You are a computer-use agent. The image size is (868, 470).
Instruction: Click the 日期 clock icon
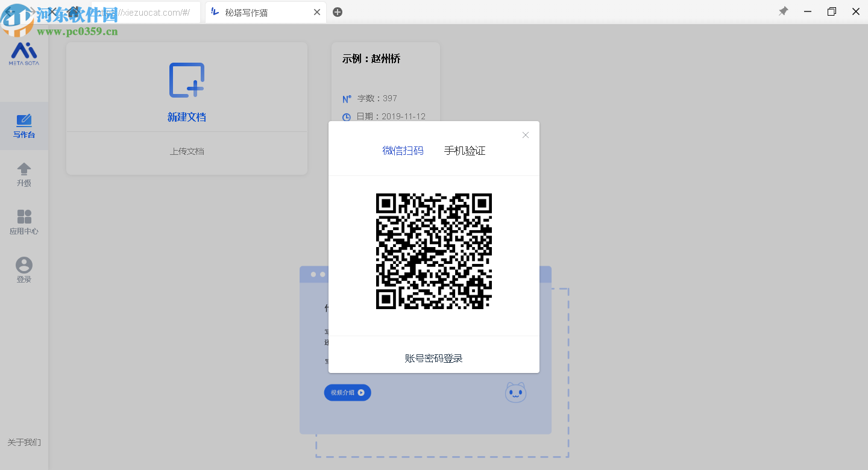point(347,117)
